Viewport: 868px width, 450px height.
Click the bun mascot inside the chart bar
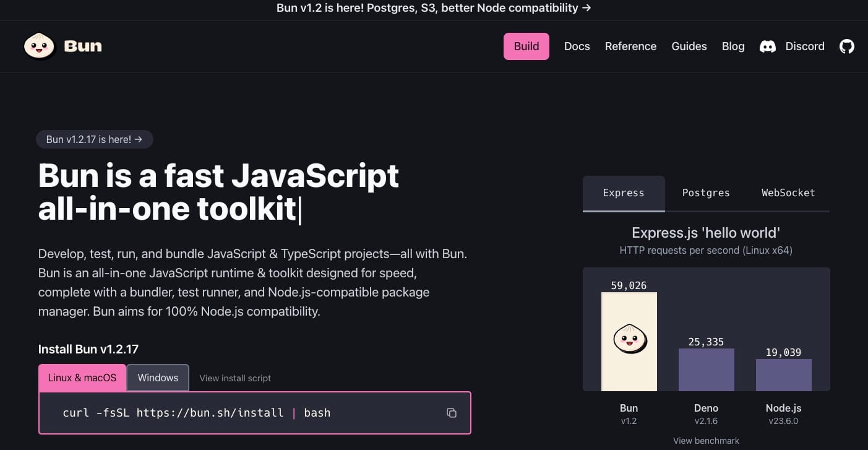coord(629,339)
